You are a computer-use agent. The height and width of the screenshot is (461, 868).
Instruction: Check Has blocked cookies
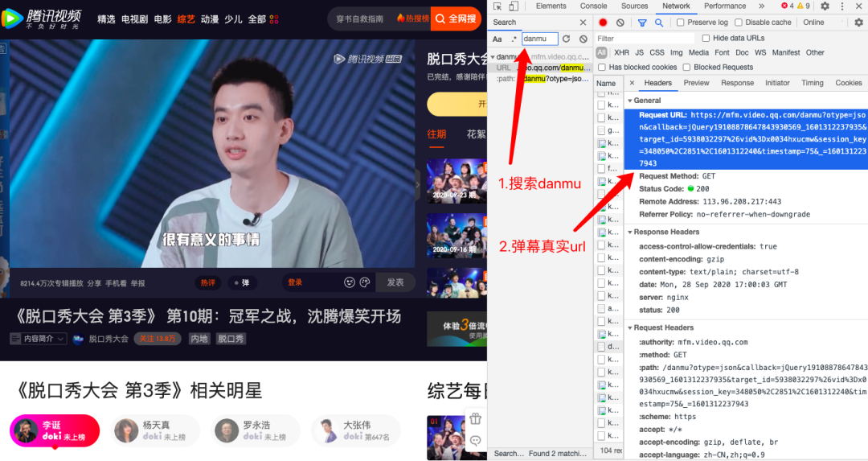pyautogui.click(x=602, y=67)
